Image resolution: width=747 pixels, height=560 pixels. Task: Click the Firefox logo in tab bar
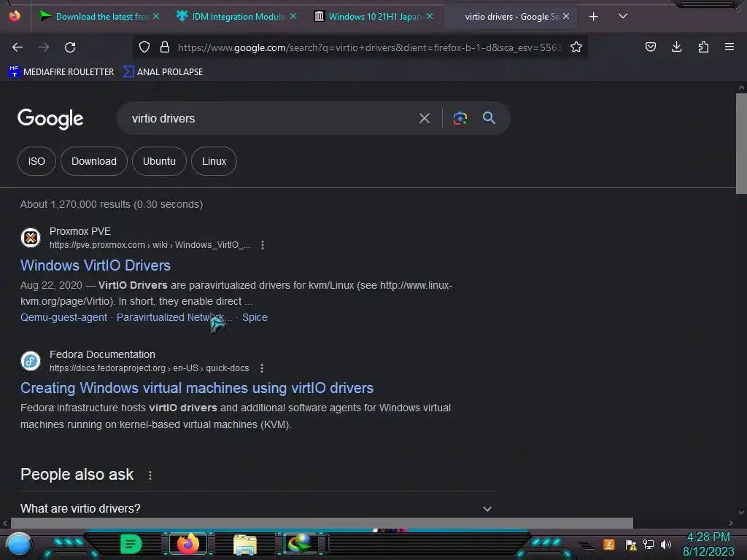tap(15, 16)
